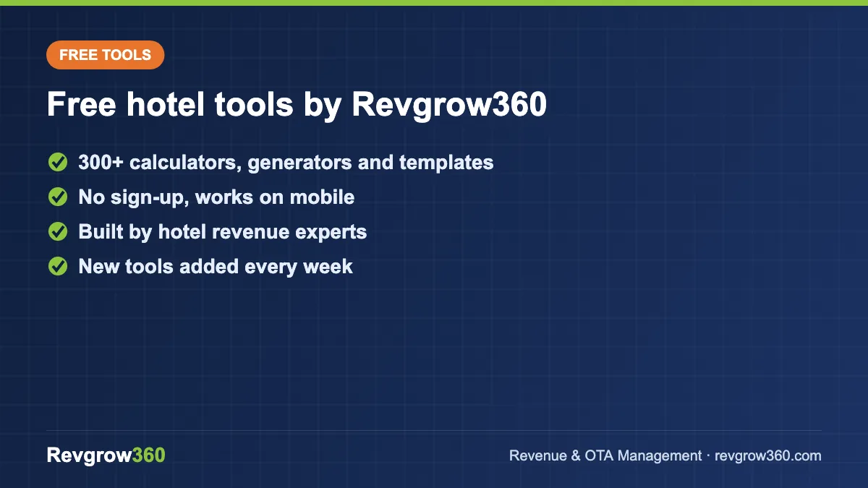Click the checkmark icon beside 'New tools added every week'
This screenshot has width=868, height=488.
pyautogui.click(x=58, y=267)
